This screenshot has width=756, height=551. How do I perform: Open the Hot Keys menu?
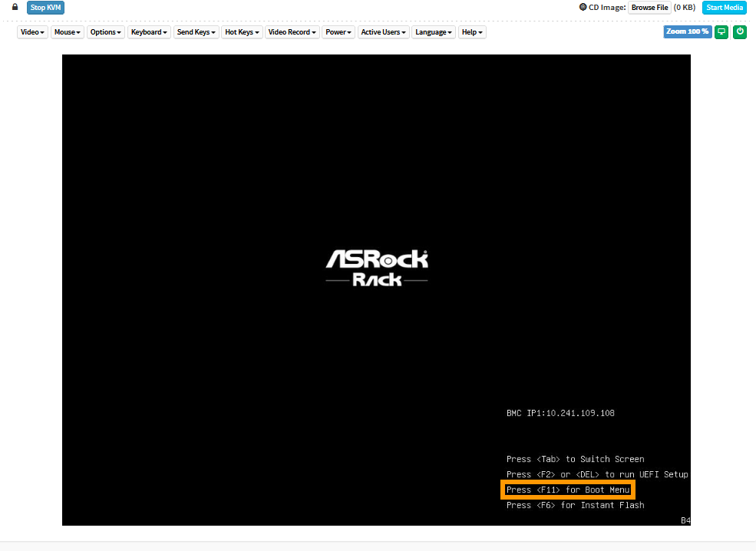(242, 32)
